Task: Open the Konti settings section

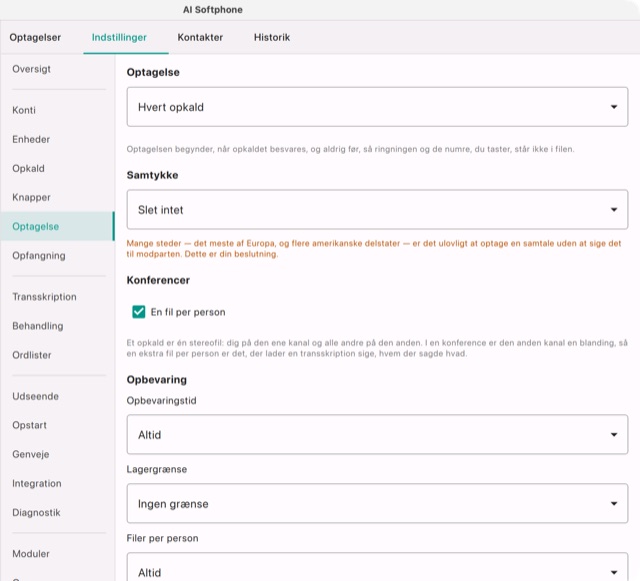Action: point(24,110)
